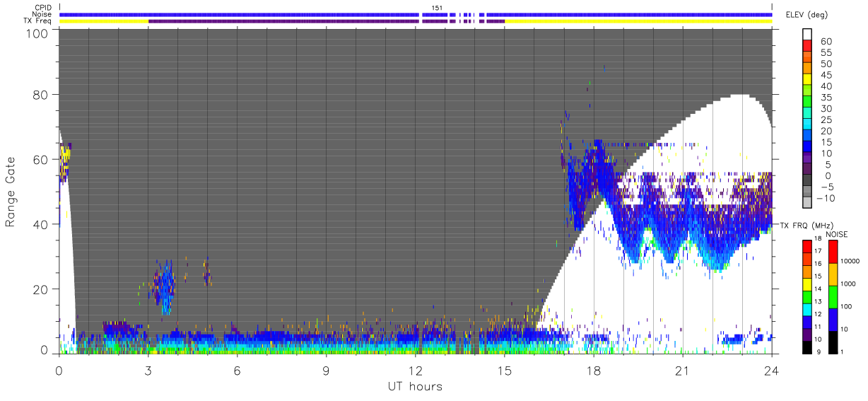The width and height of the screenshot is (868, 401).
Task: Click the 60 label on ELEV colorbar
Action: pos(825,42)
